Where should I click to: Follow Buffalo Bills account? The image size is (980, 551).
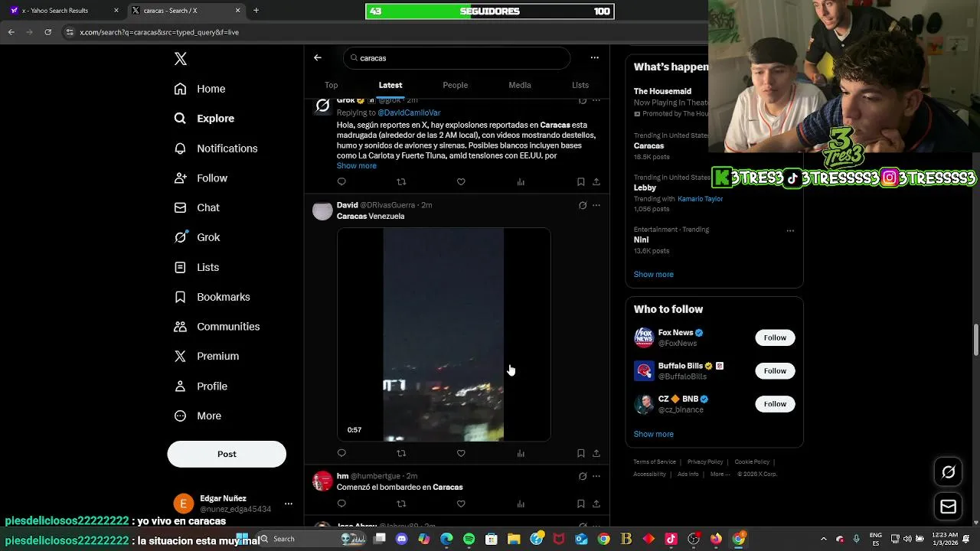point(775,371)
